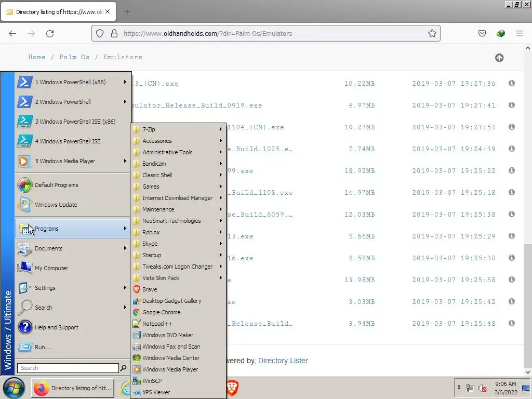This screenshot has width=532, height=399.
Task: Start Windows Media Center
Action: point(178,358)
